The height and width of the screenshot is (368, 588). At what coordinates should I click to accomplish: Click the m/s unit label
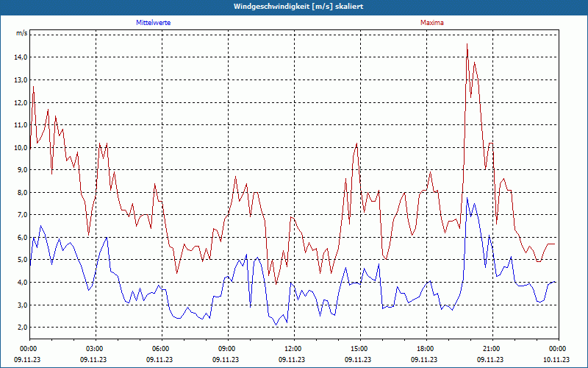click(x=22, y=33)
